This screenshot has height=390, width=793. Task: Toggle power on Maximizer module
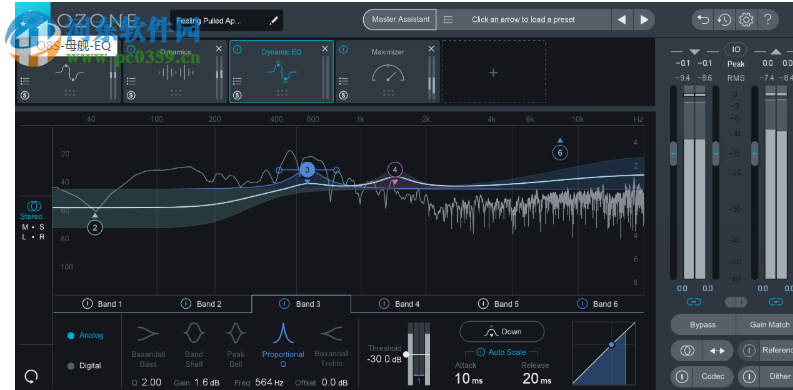[x=343, y=50]
